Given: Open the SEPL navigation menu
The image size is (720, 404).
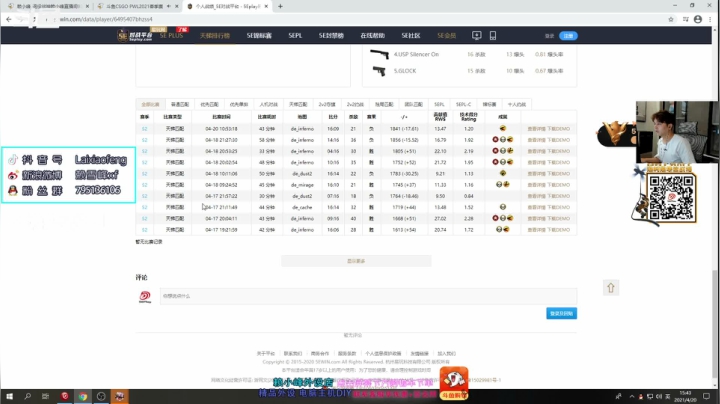Looking at the screenshot, I should (x=295, y=35).
